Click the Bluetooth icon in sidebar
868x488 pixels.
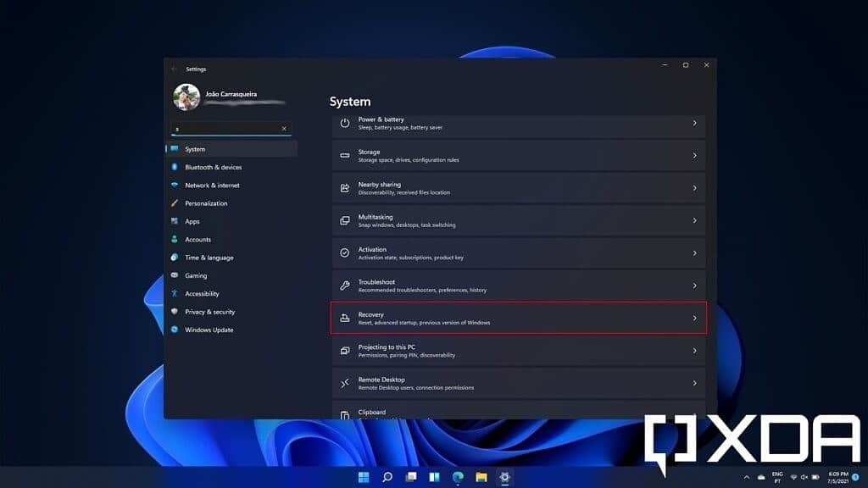click(x=175, y=167)
